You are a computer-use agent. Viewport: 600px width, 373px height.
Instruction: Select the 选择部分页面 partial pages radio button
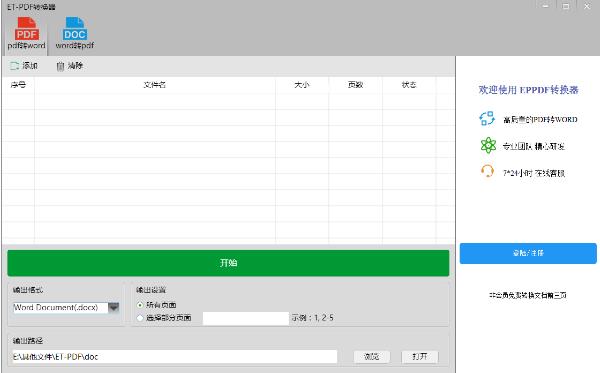pyautogui.click(x=140, y=318)
